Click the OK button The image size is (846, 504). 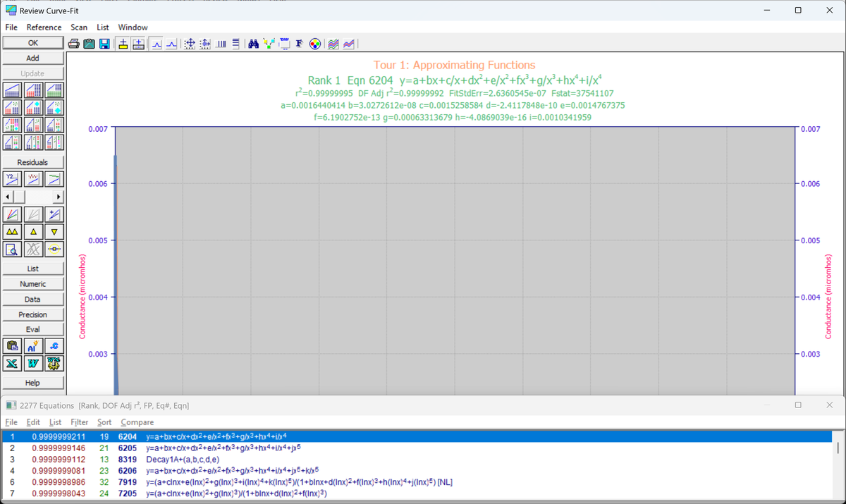(33, 43)
